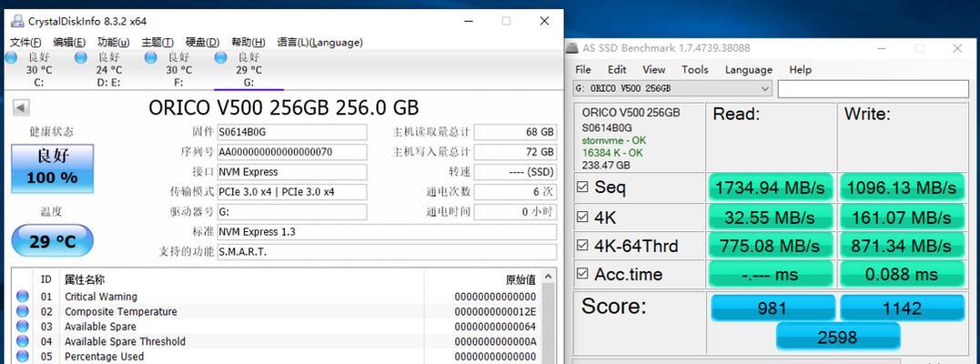
Task: Click the supported features S.M.A.R.T. field
Action: [x=387, y=252]
